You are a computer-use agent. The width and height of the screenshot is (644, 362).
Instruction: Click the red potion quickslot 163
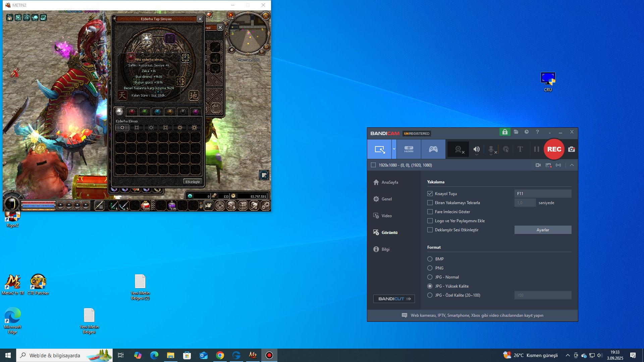coord(146,205)
